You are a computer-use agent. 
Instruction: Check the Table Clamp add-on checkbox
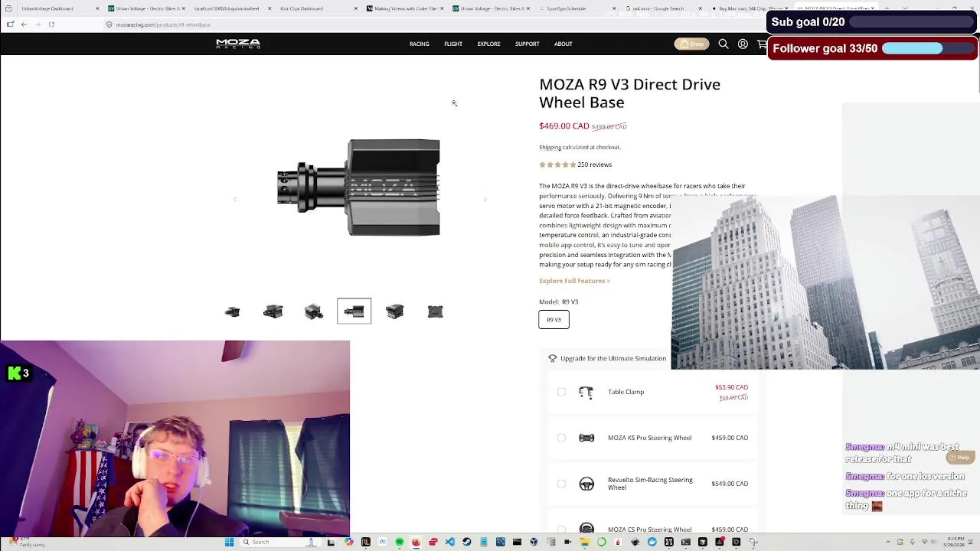(561, 392)
